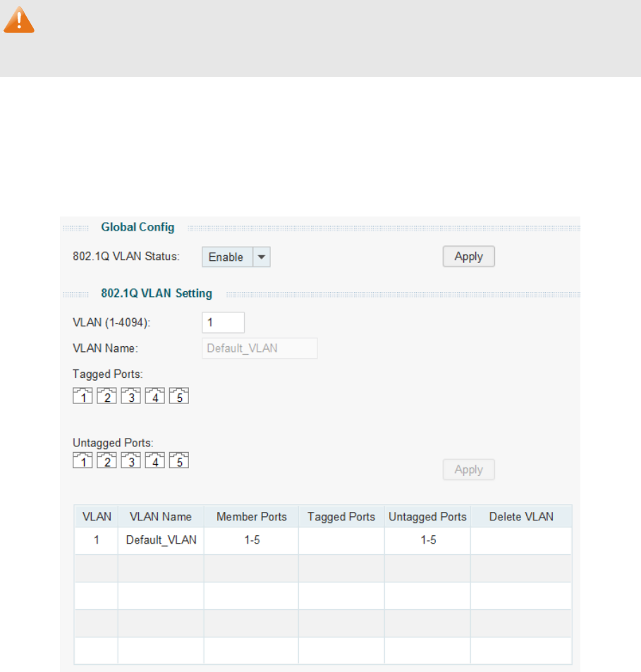Viewport: 641px width, 672px height.
Task: Click VLAN ID 1 in table row
Action: tap(97, 540)
